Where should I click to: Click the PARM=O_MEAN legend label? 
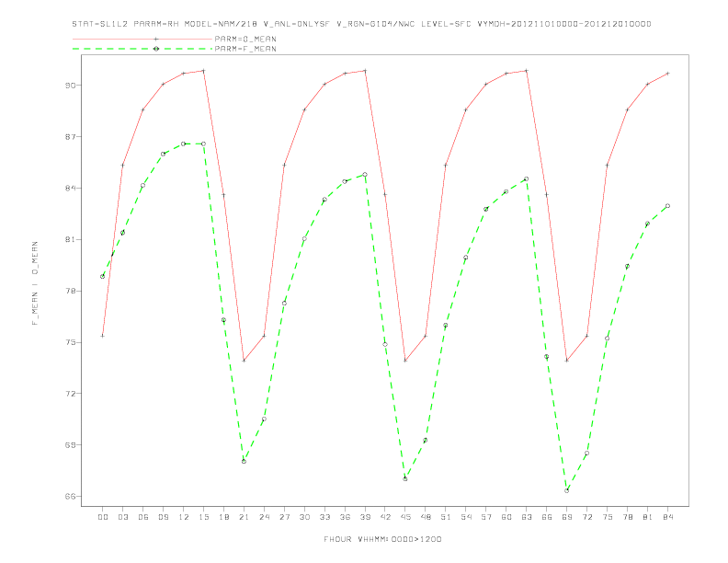[245, 39]
